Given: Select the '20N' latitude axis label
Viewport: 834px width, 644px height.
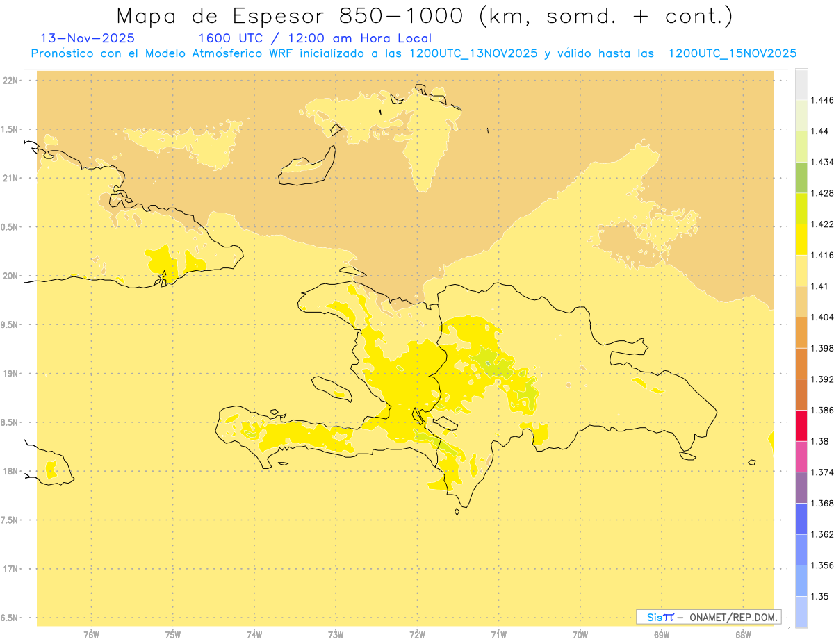Looking at the screenshot, I should [10, 276].
